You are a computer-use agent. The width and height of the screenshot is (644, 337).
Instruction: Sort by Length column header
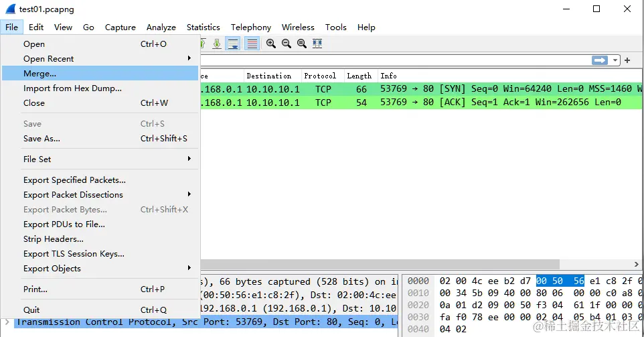click(x=361, y=76)
